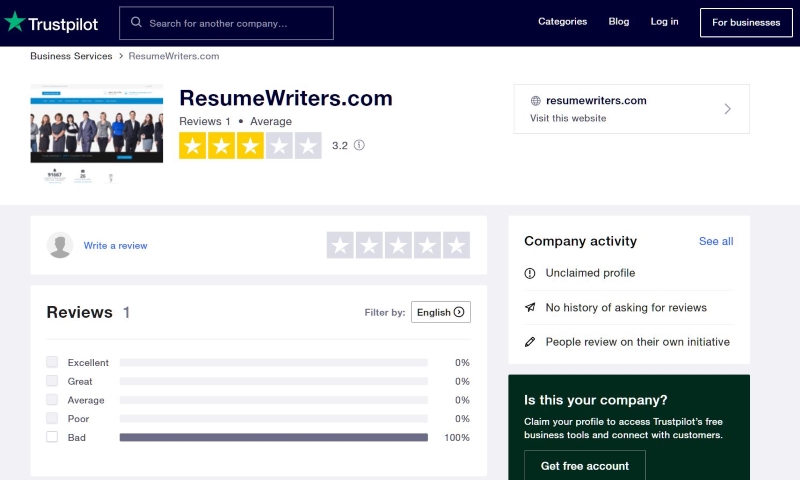Click the Bad rating 100% bar
The width and height of the screenshot is (800, 480).
(x=273, y=437)
